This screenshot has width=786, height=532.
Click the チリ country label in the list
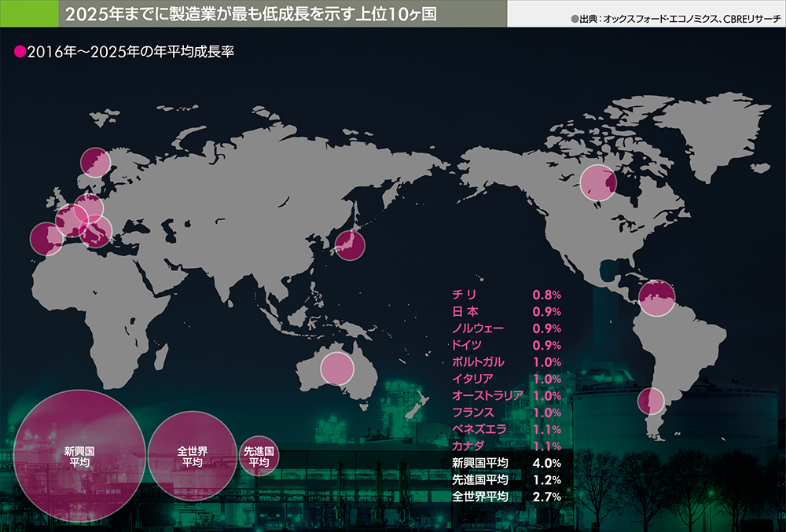click(465, 295)
